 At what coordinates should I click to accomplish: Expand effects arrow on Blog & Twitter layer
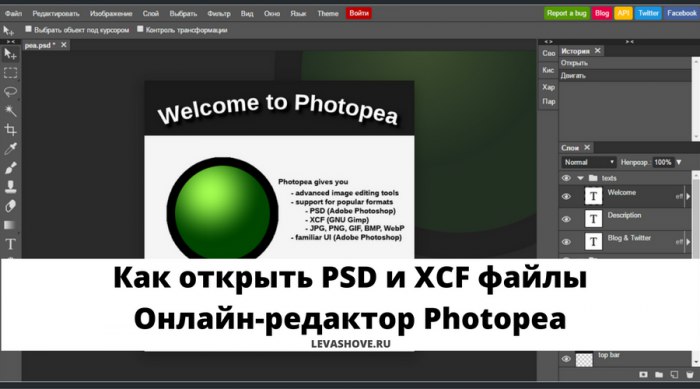(x=688, y=242)
